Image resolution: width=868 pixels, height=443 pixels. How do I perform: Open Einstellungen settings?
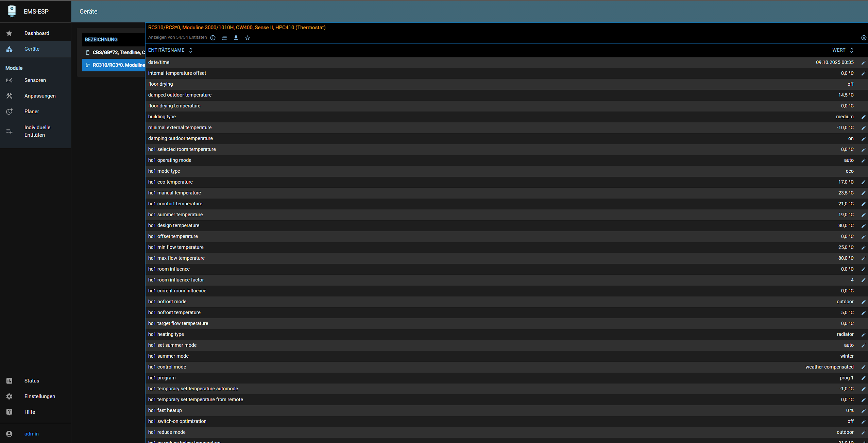36,396
